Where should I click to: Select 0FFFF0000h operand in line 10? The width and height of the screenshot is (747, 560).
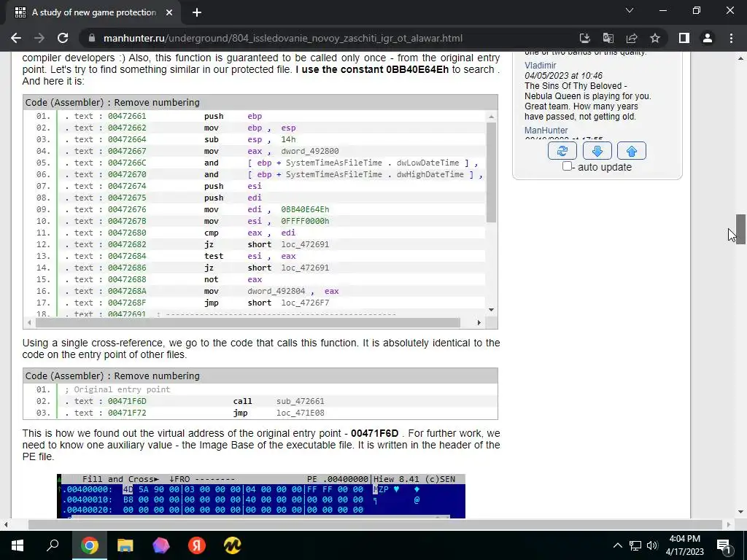(x=305, y=221)
